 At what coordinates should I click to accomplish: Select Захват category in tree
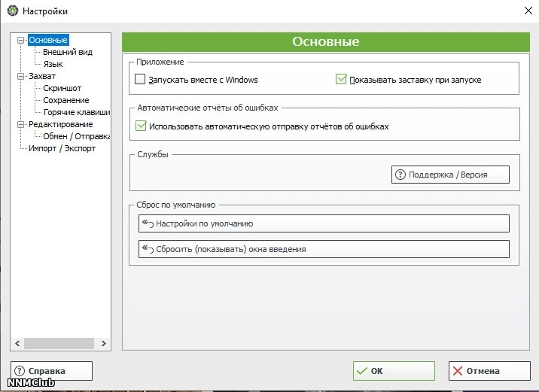pyautogui.click(x=42, y=76)
